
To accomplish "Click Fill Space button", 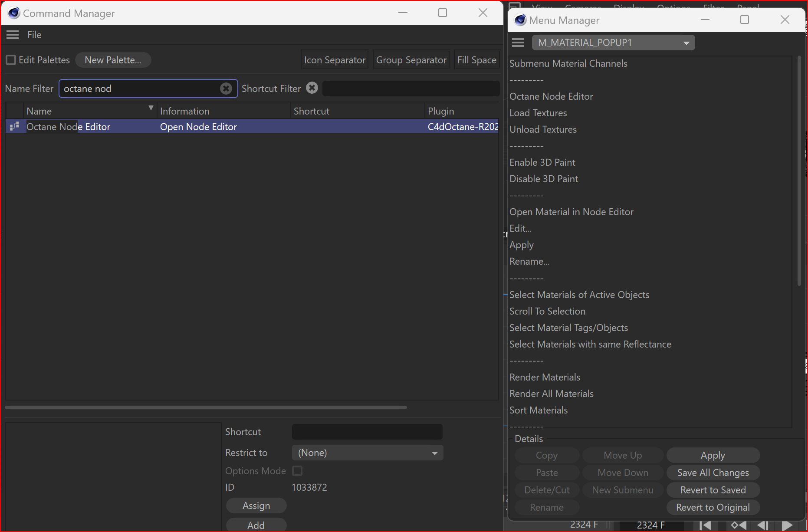I will pyautogui.click(x=476, y=60).
